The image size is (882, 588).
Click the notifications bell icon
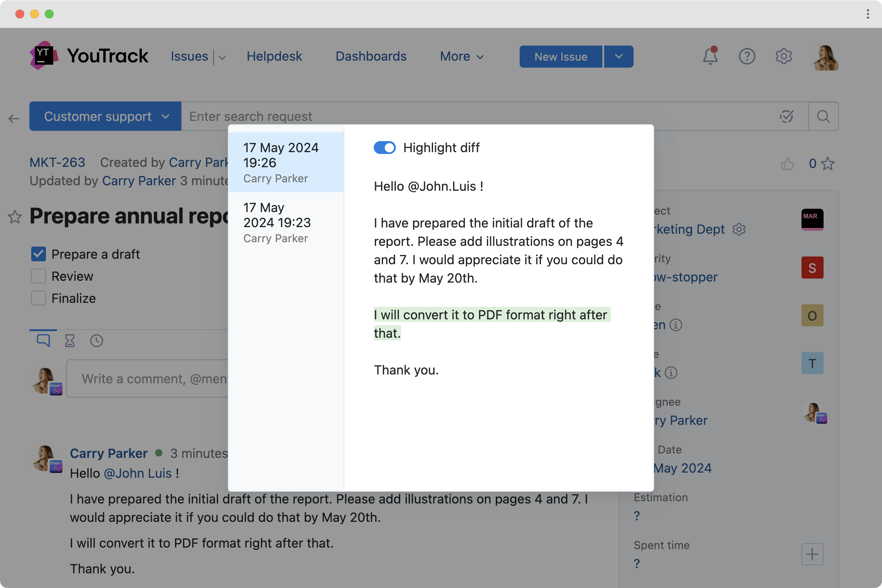pos(710,57)
